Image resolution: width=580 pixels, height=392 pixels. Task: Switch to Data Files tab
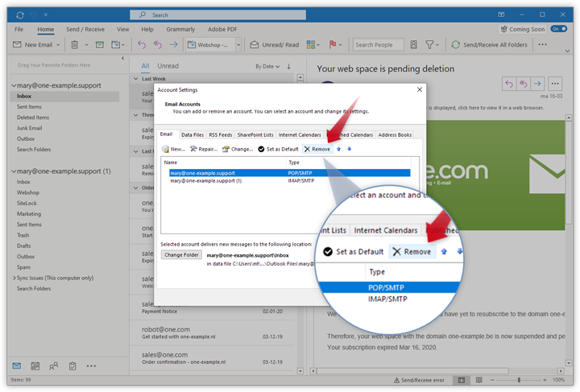192,134
